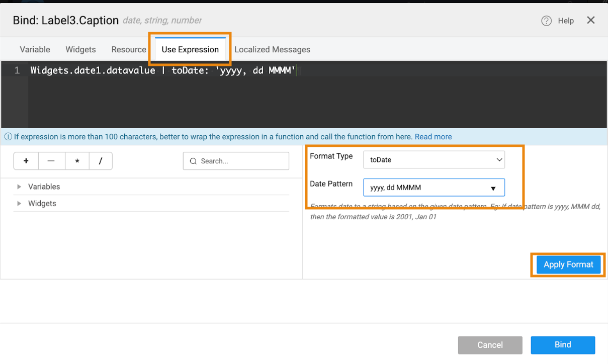Switch to the Widgets tab
Screen dimensions: 608x364
tap(80, 49)
